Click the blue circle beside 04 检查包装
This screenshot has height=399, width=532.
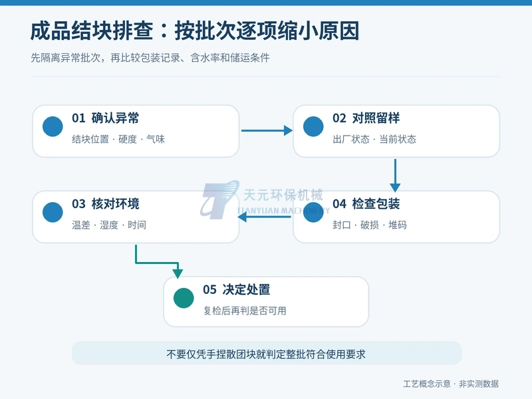(x=313, y=212)
